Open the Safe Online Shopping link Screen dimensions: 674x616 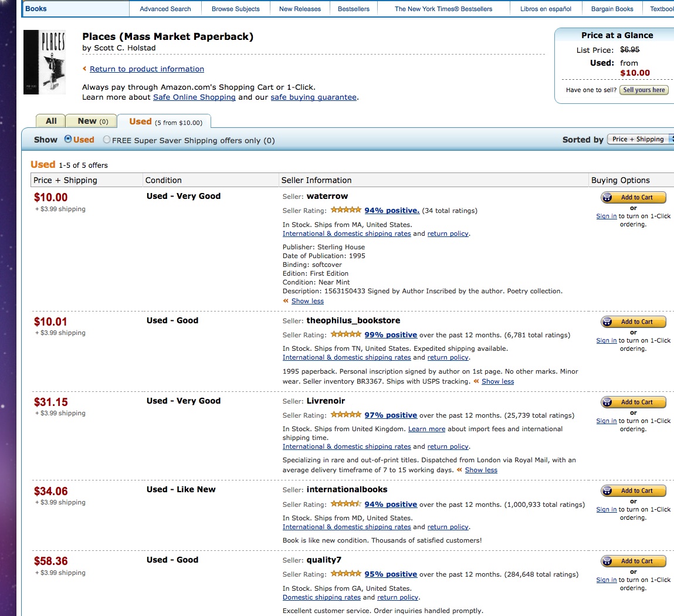(x=194, y=97)
